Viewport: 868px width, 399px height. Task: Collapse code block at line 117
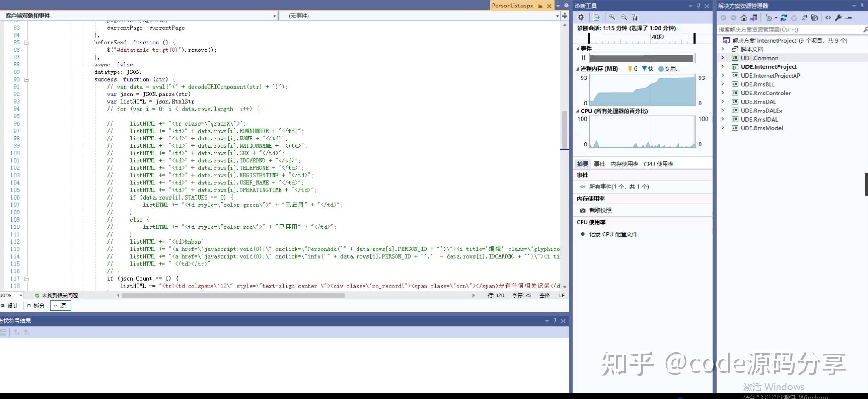[x=27, y=278]
